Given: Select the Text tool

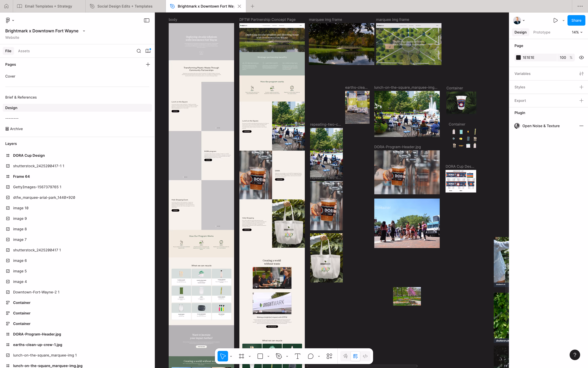Looking at the screenshot, I should (x=297, y=356).
